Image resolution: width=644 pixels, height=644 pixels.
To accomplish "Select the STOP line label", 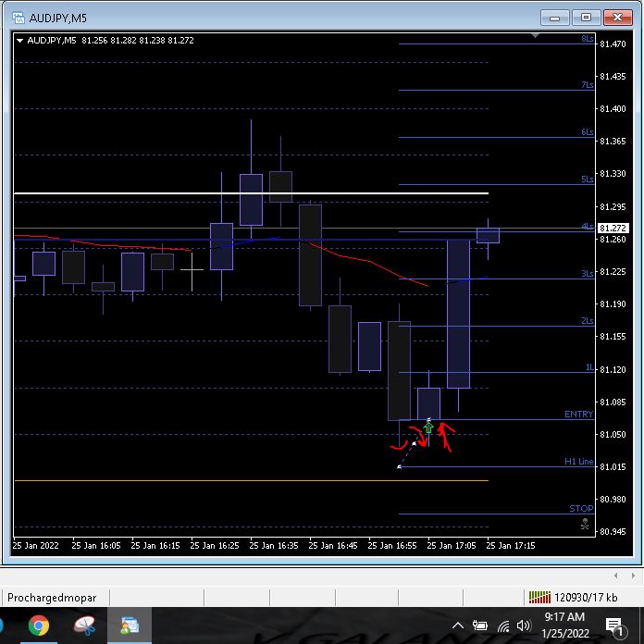I will (581, 509).
